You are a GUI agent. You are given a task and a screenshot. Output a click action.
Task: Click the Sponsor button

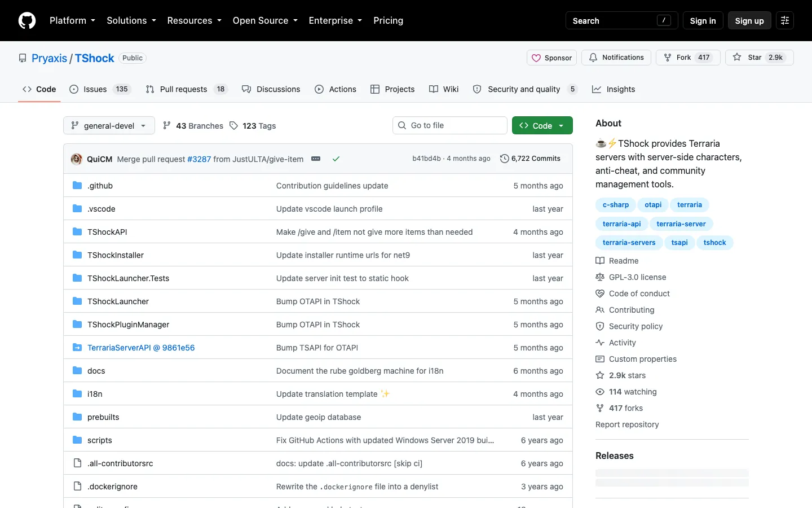point(551,58)
